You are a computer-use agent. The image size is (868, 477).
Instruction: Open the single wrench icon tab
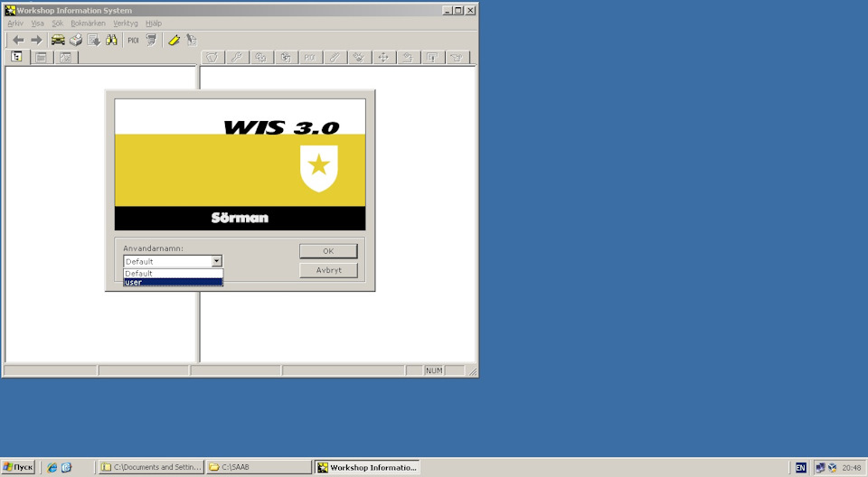pyautogui.click(x=237, y=58)
